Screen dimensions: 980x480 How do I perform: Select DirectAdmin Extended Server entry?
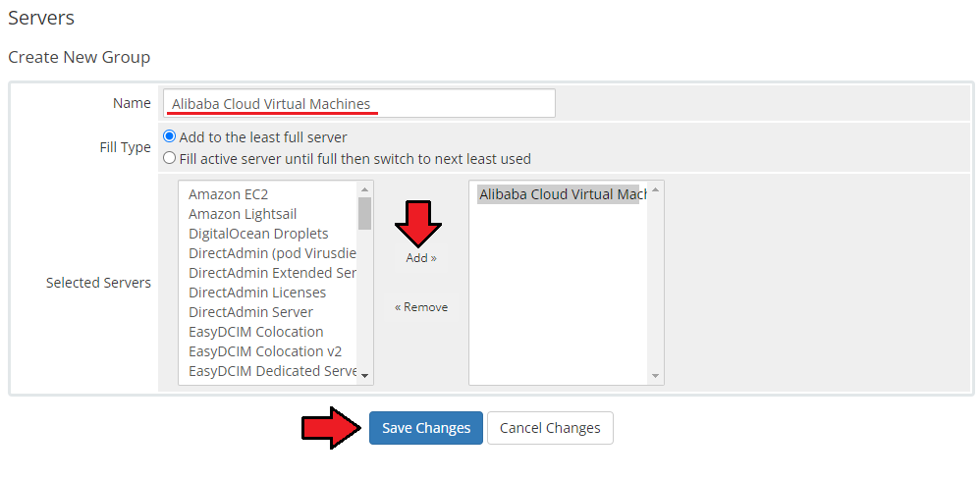tap(272, 273)
